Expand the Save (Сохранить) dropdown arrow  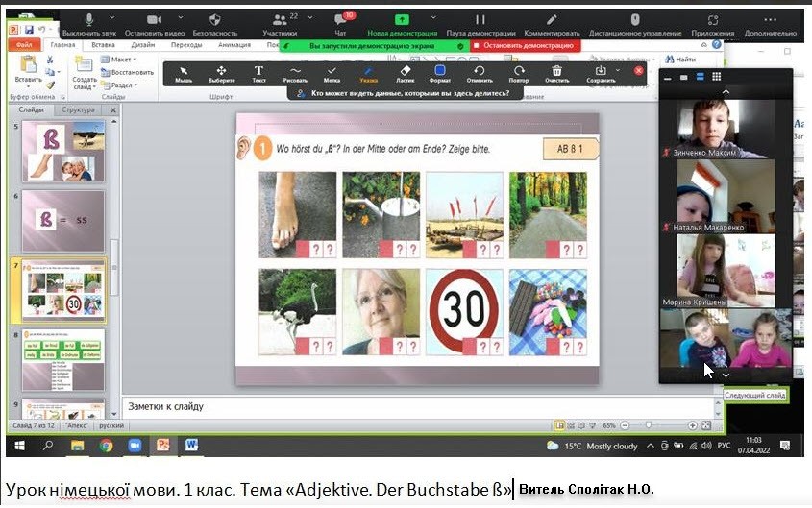point(618,70)
